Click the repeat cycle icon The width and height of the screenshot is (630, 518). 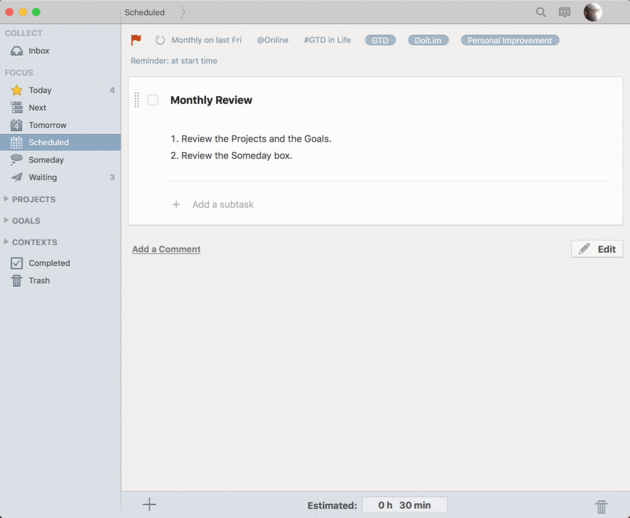pos(160,40)
